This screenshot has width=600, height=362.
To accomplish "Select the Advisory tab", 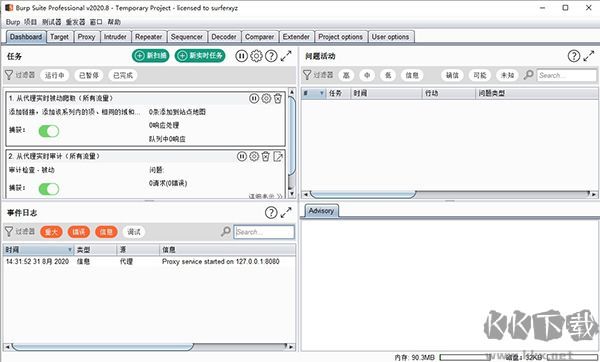I will [321, 211].
